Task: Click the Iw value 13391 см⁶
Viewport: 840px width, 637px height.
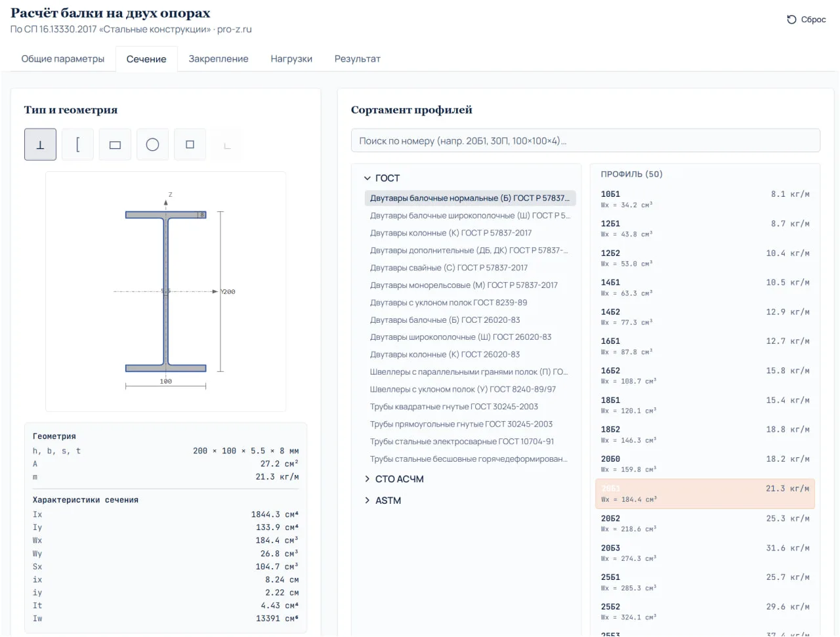Action: click(x=277, y=619)
